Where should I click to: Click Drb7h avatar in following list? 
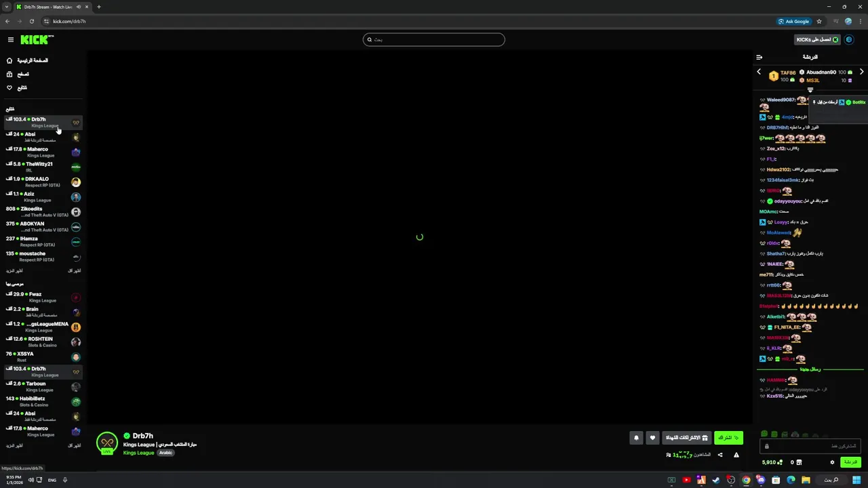coord(76,123)
